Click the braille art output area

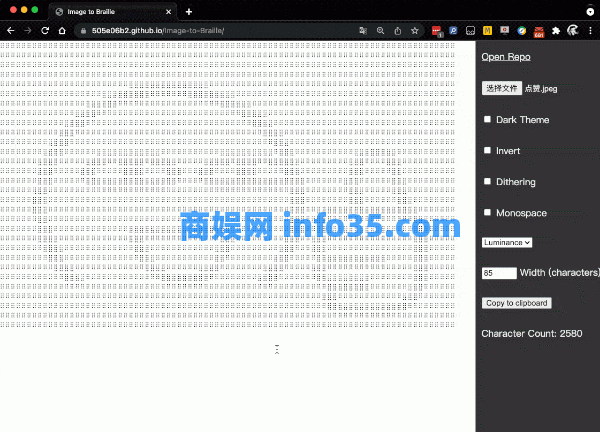click(x=228, y=184)
